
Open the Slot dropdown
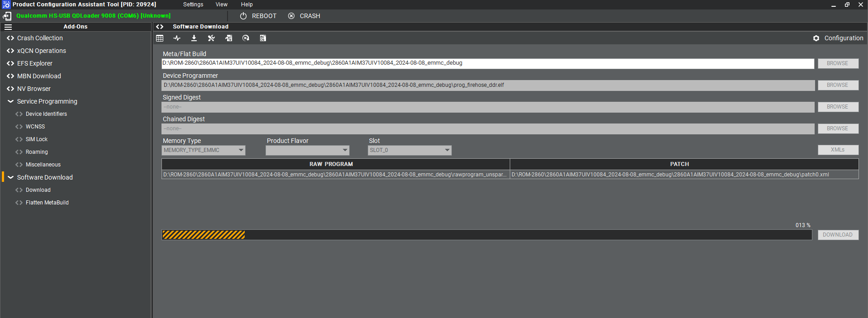pyautogui.click(x=409, y=150)
